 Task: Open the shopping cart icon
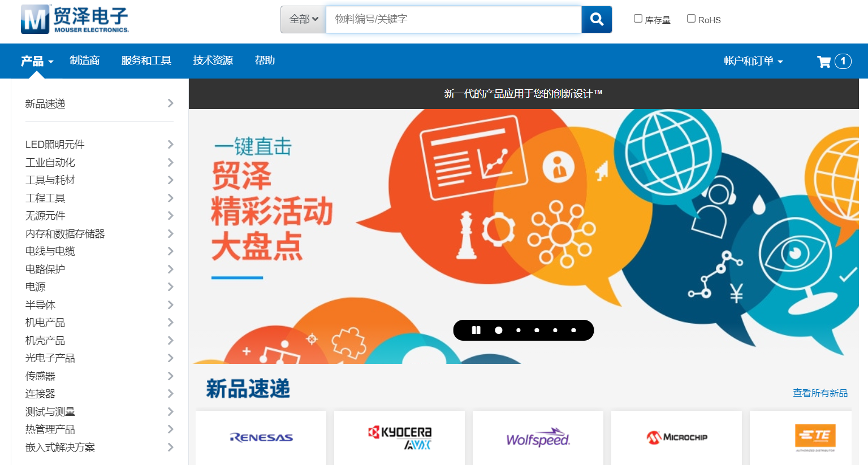tap(824, 61)
